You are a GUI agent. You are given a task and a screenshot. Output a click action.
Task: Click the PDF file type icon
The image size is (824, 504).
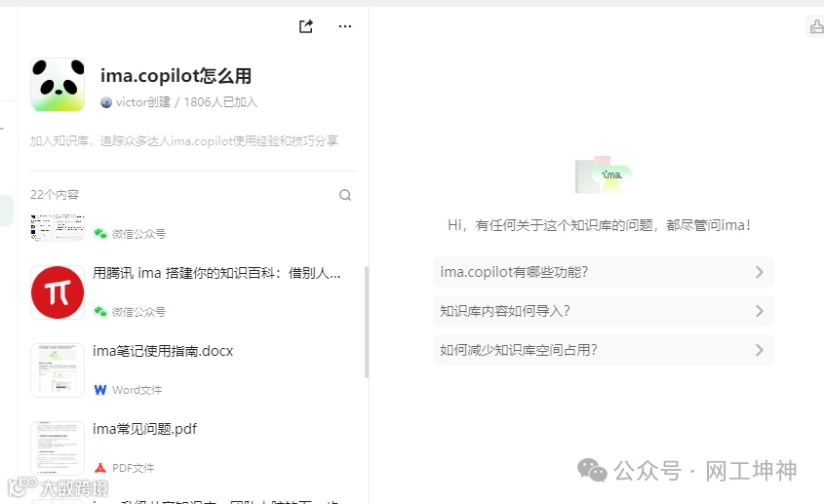[x=100, y=468]
